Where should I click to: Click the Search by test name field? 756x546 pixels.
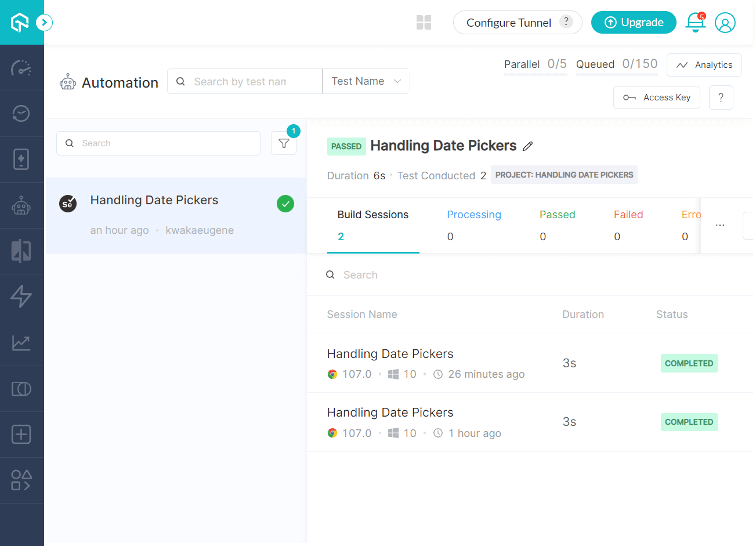[244, 81]
